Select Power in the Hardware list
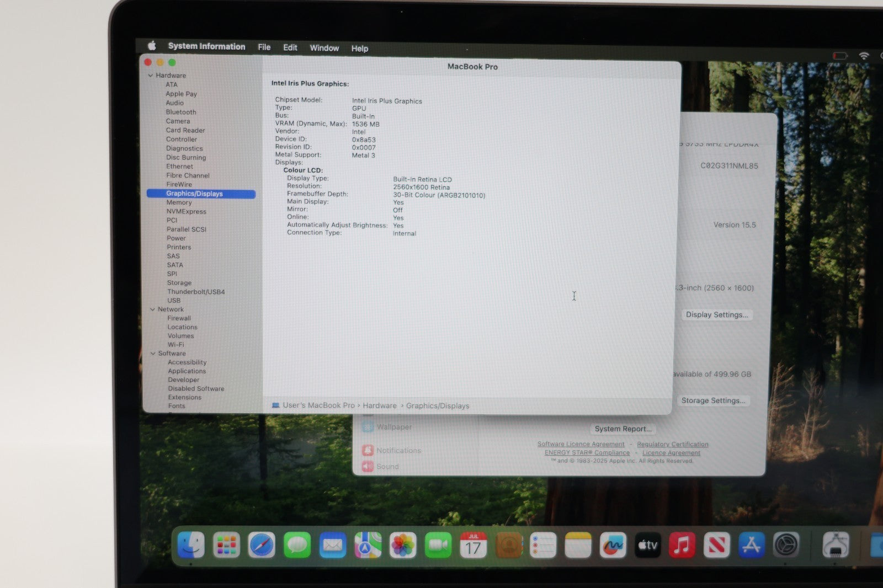This screenshot has height=588, width=883. [x=177, y=238]
